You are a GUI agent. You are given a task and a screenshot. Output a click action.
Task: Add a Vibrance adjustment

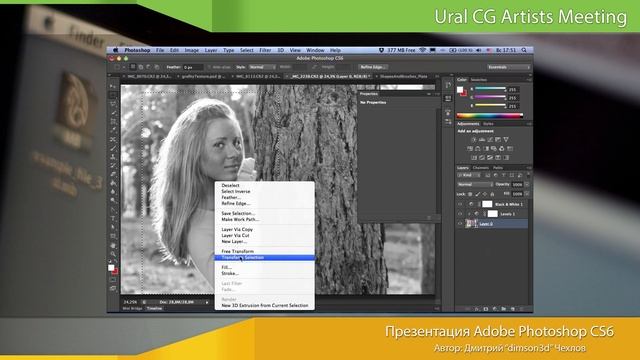(x=506, y=140)
